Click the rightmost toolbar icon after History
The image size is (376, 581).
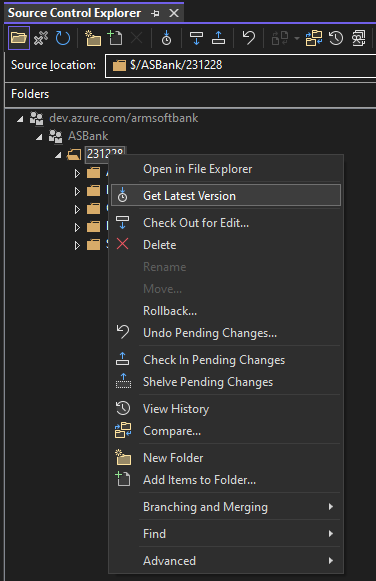click(359, 38)
